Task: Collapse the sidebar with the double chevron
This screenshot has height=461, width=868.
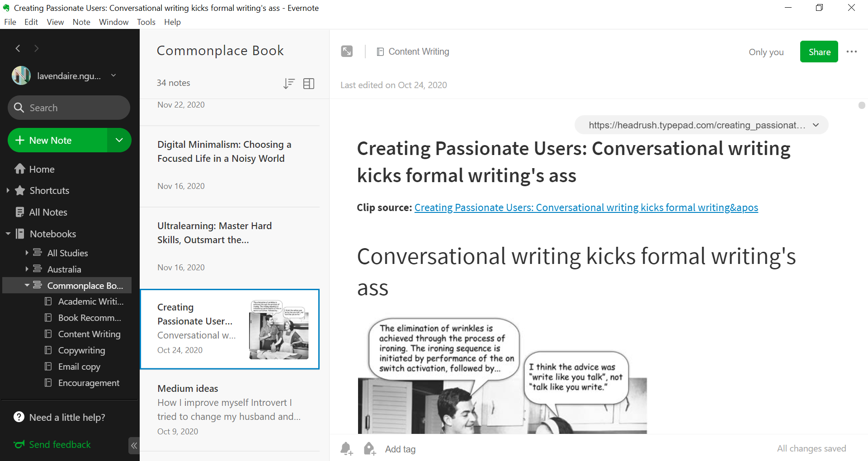Action: pos(134,446)
